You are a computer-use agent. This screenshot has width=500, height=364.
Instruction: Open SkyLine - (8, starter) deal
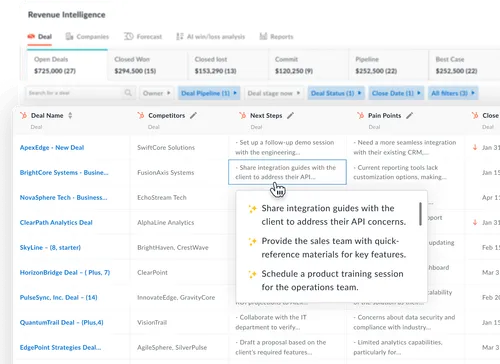[50, 248]
